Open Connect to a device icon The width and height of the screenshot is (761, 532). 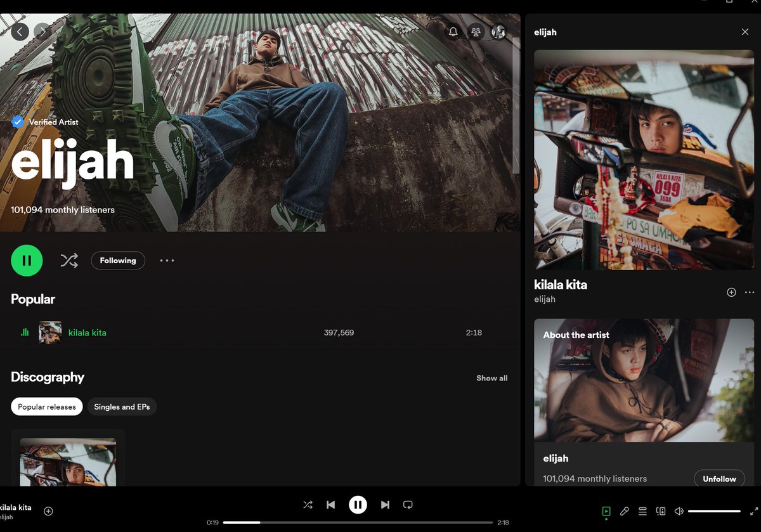[x=661, y=511]
